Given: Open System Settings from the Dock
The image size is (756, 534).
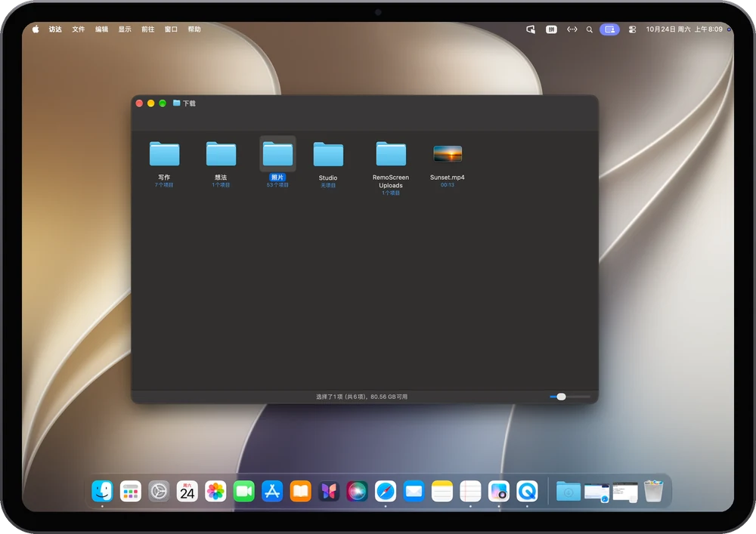Looking at the screenshot, I should [x=159, y=491].
